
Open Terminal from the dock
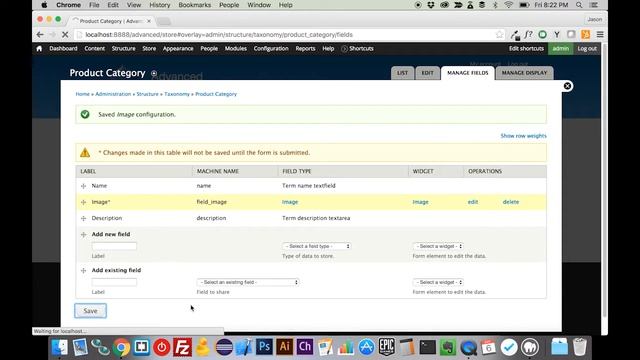(x=427, y=347)
